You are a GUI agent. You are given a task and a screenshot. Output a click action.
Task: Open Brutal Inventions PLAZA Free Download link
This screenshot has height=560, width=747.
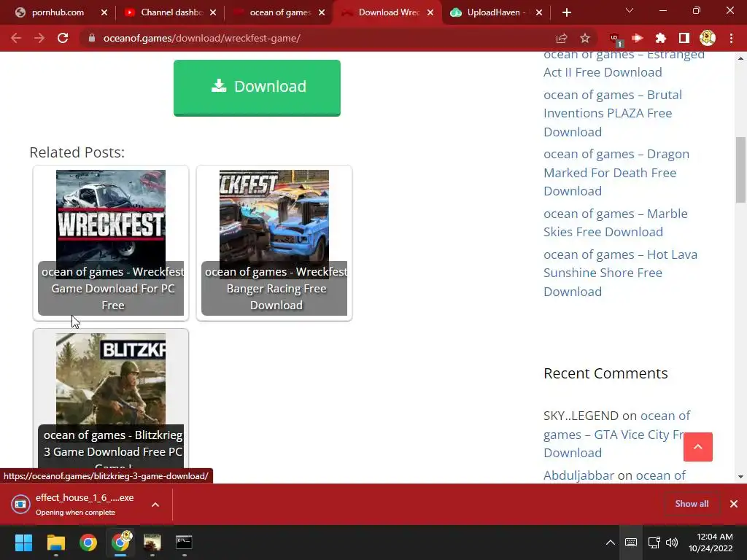pos(613,113)
